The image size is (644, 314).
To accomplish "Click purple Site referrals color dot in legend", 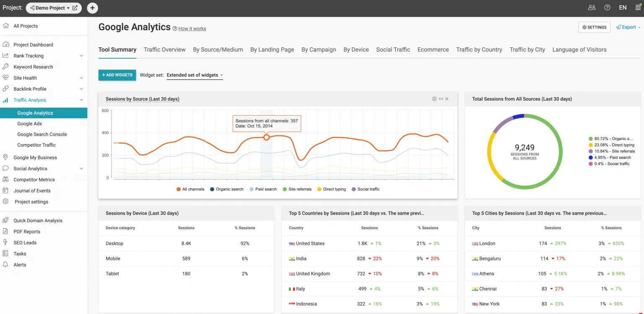I will tap(591, 151).
